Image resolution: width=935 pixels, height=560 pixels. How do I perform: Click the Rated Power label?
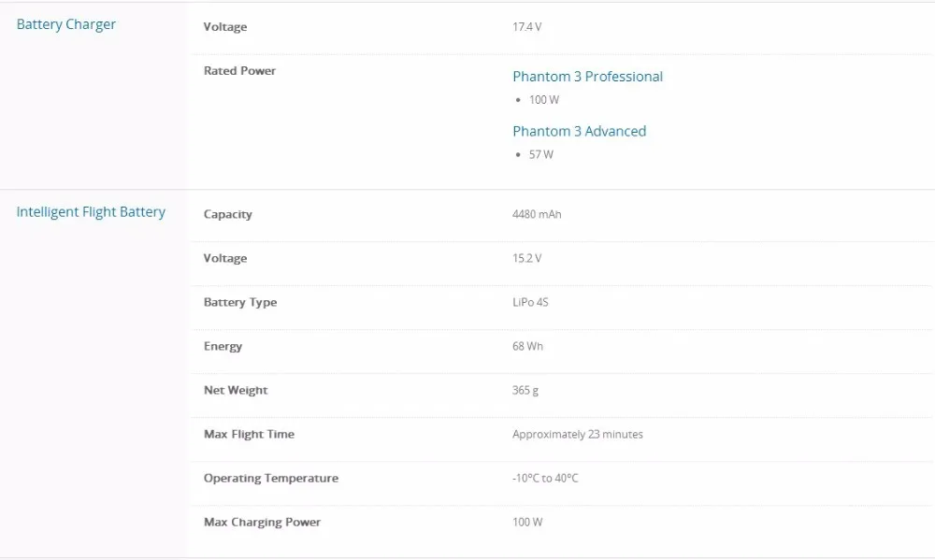239,71
